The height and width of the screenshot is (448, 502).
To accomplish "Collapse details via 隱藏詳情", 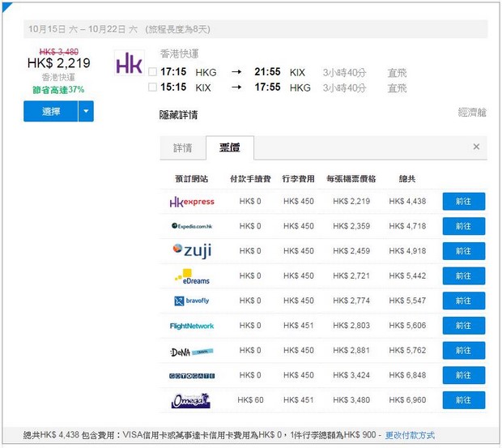I will [x=178, y=115].
